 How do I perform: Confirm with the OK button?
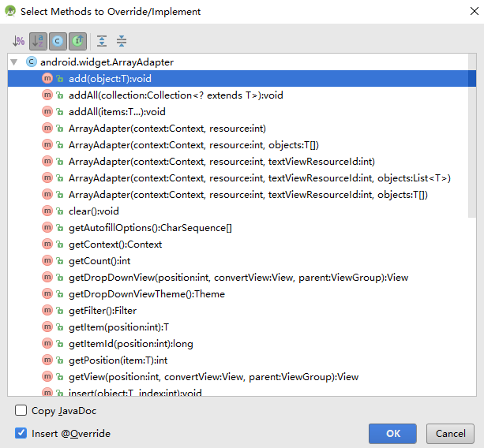coord(392,434)
